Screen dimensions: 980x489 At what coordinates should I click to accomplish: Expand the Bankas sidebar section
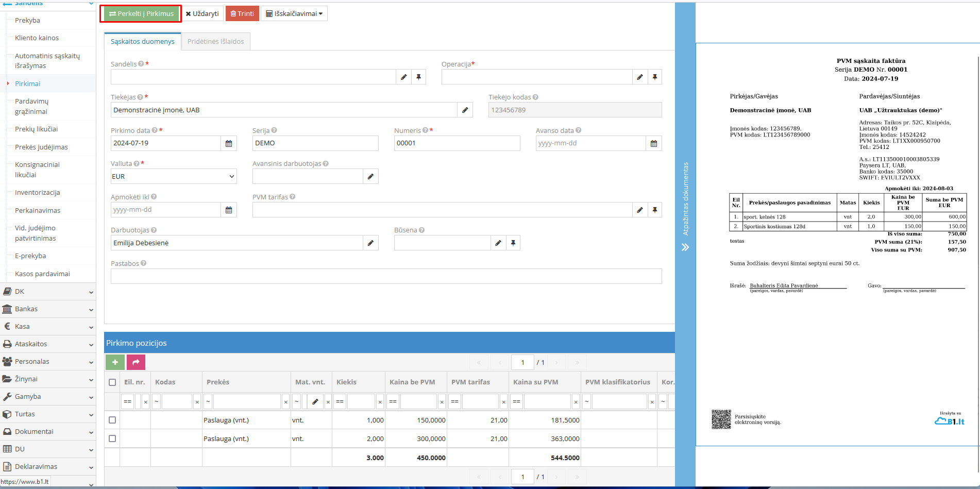(x=47, y=309)
